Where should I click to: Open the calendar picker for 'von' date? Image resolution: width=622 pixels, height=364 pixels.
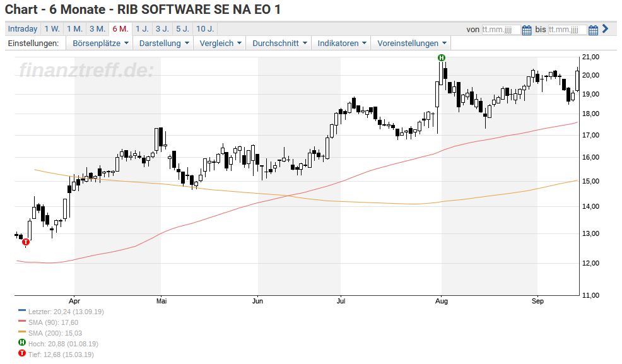pos(526,30)
